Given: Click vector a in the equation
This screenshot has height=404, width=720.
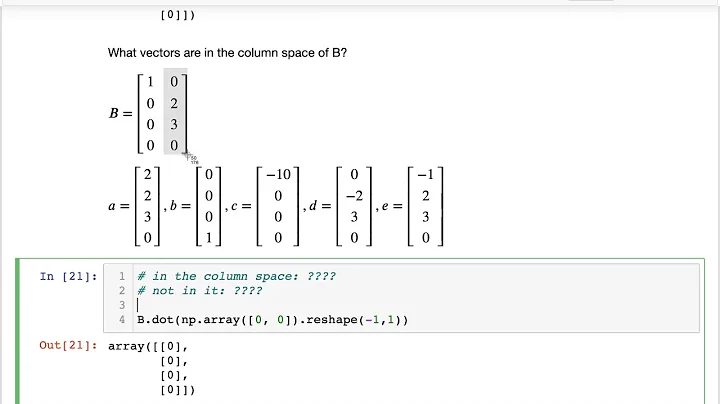Looking at the screenshot, I should 134,206.
